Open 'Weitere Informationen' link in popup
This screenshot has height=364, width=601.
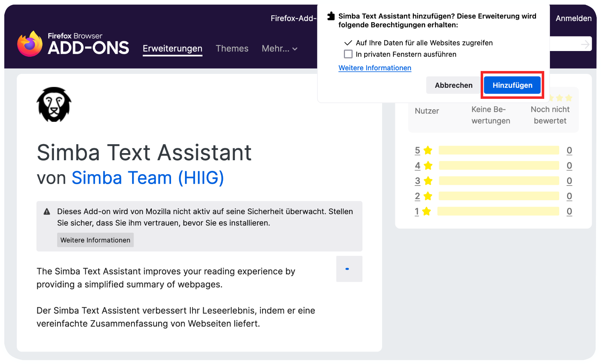coord(375,68)
